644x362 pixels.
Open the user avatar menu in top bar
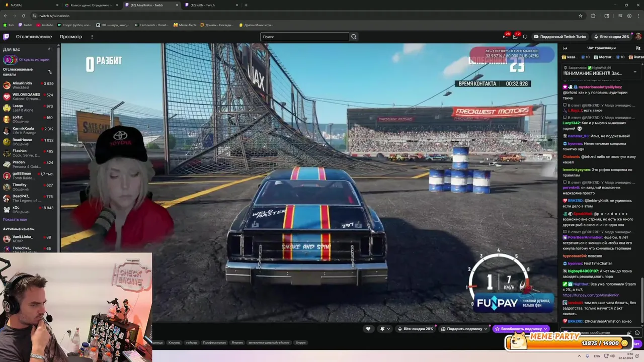coord(638,37)
